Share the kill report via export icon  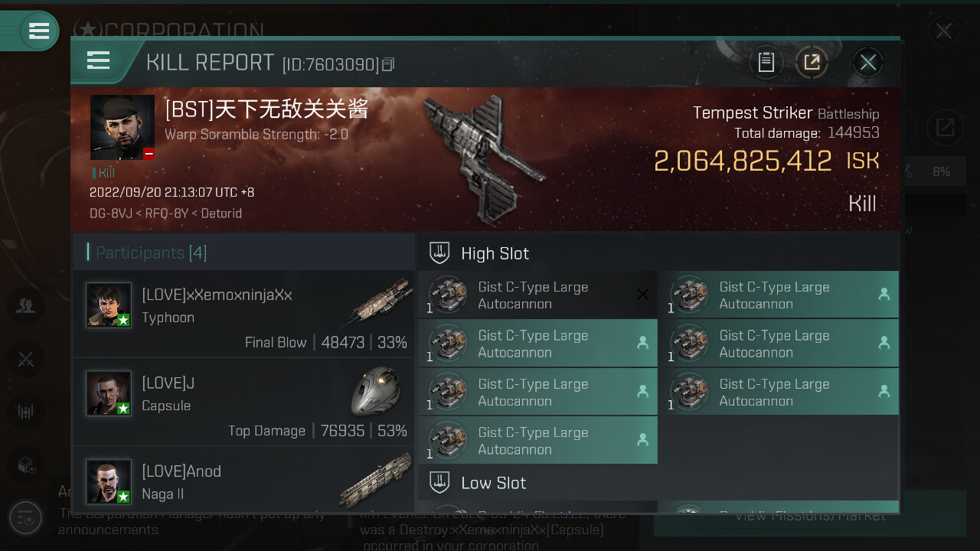point(812,62)
